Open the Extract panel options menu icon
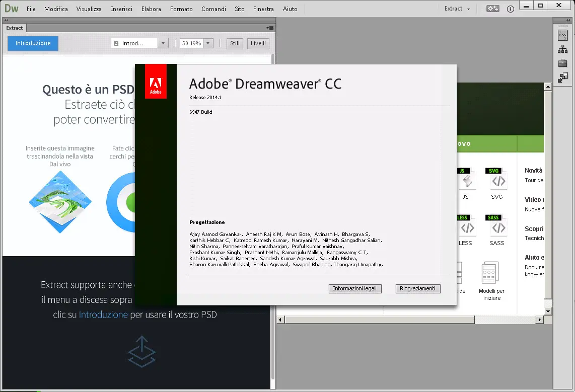Screen dimensions: 575x392 click(270, 28)
